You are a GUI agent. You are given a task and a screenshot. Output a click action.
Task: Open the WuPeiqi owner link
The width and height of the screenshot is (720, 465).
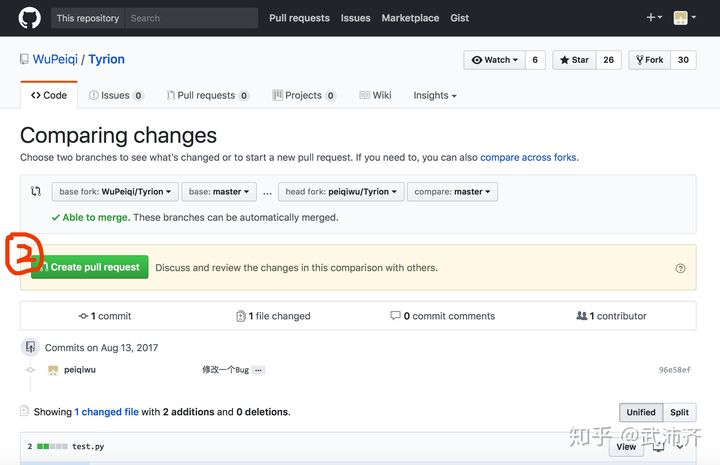pyautogui.click(x=55, y=59)
